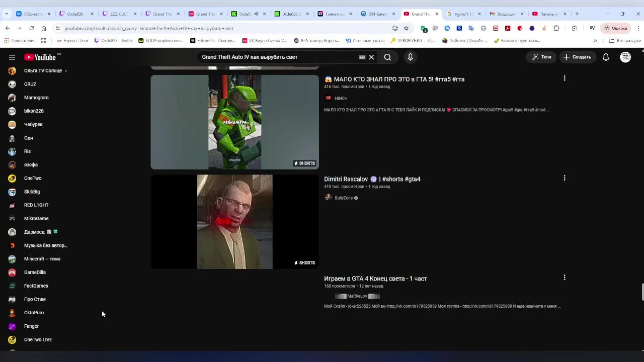Switch to the Входящие Gmail tab
The width and height of the screenshot is (644, 362).
pyautogui.click(x=507, y=14)
